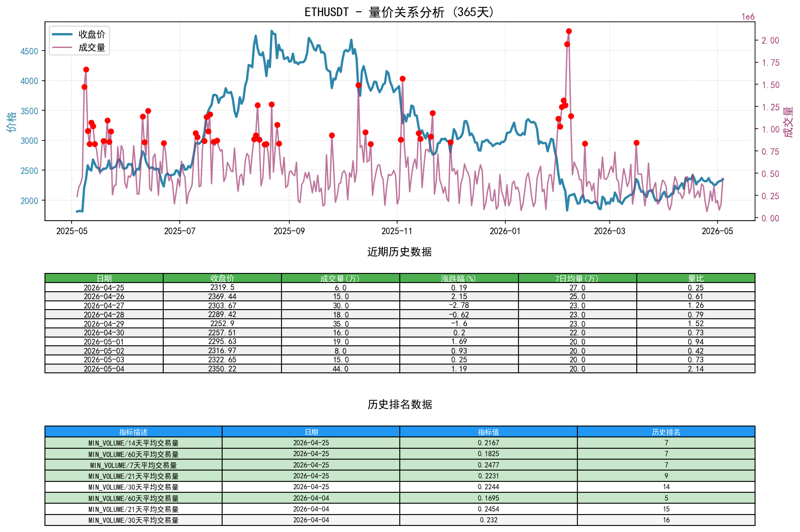Select the row MIN_VOLUME/7天平均交易量
The width and height of the screenshot is (800, 532).
pos(400,465)
